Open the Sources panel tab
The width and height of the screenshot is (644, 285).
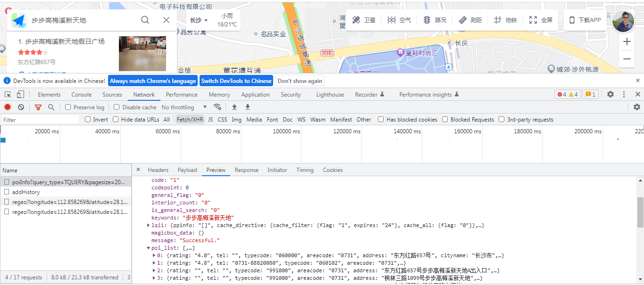tap(112, 94)
